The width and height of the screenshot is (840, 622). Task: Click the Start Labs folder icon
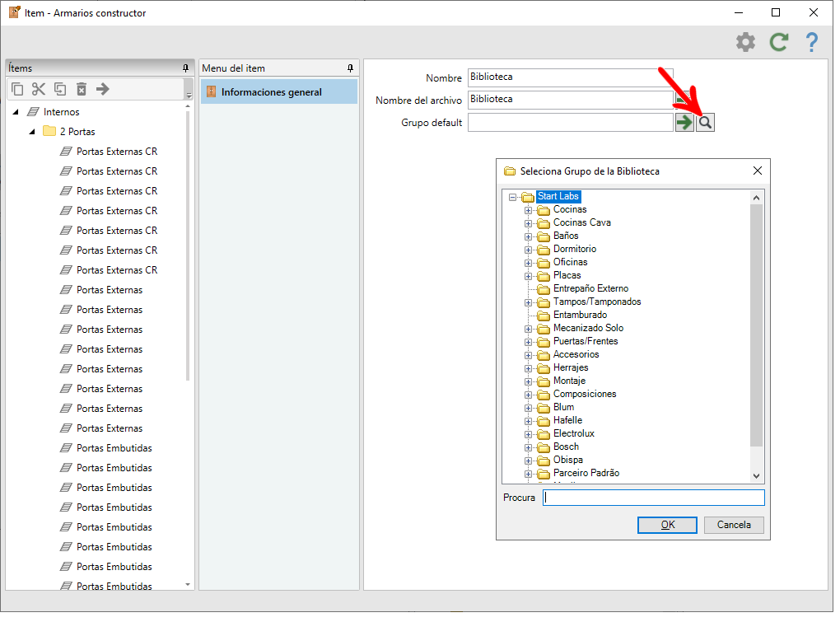pos(528,197)
